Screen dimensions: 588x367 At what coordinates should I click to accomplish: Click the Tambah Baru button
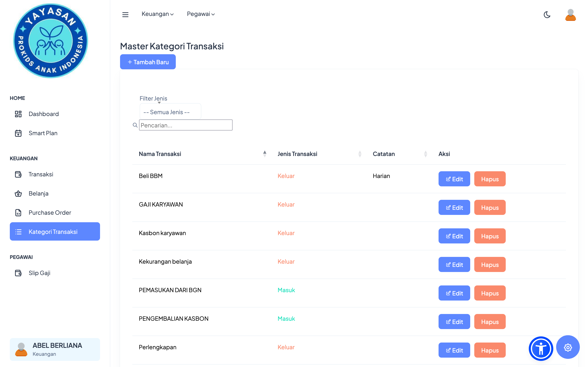point(148,62)
